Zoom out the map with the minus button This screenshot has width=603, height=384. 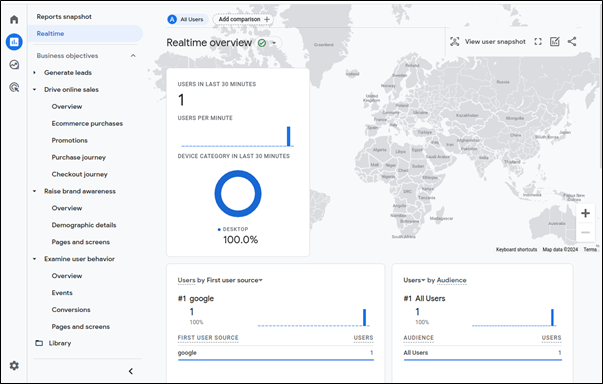585,232
